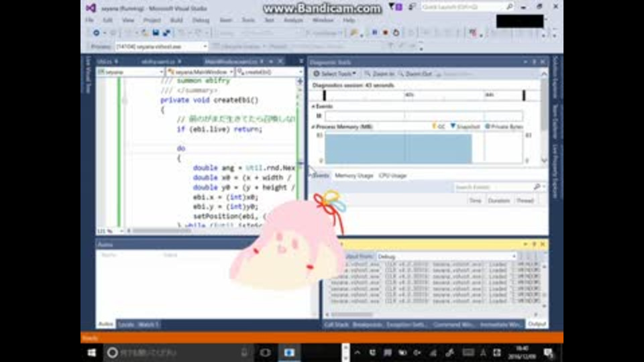Image resolution: width=644 pixels, height=362 pixels.
Task: Switch to the Memory Usage tab
Action: click(x=354, y=176)
